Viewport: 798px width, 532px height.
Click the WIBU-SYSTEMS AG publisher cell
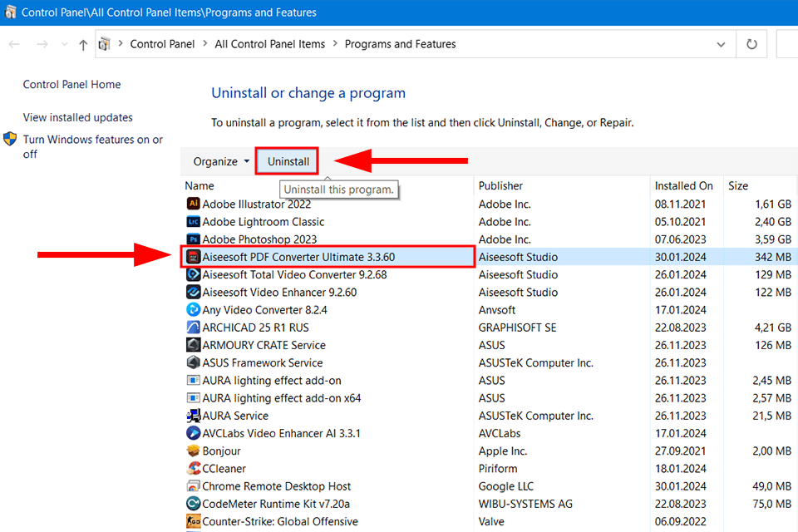pos(525,504)
